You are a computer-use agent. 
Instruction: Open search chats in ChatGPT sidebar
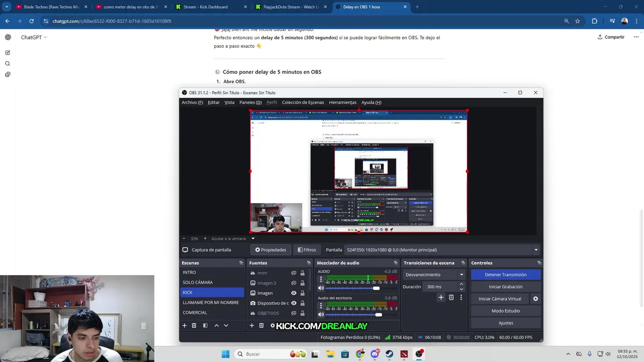tap(8, 64)
